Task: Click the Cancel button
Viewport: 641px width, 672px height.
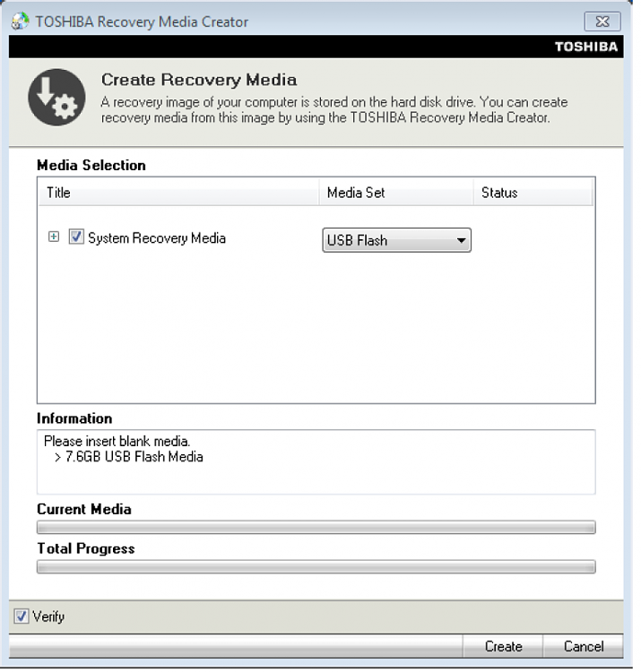Action: tap(583, 646)
